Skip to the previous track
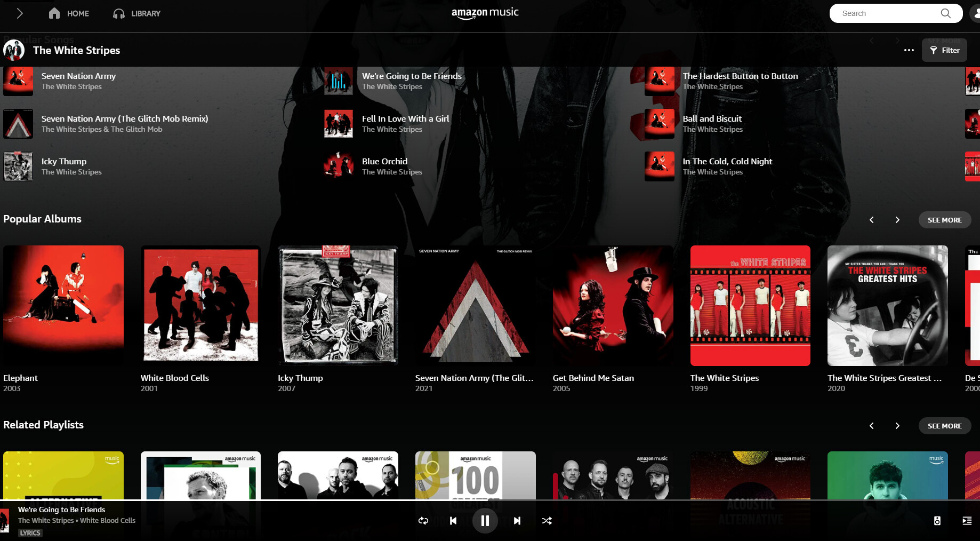 point(453,521)
